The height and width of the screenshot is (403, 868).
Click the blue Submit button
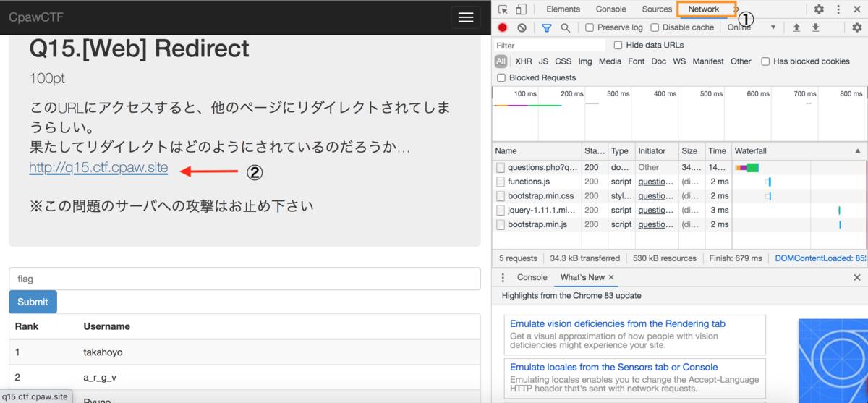point(33,302)
